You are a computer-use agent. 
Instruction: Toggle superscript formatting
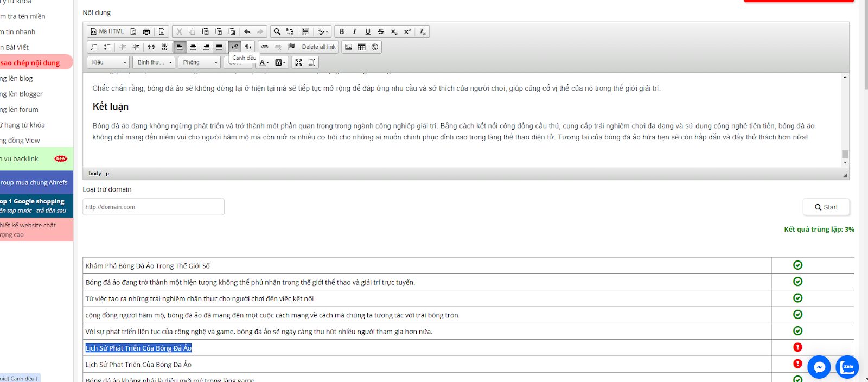click(407, 31)
